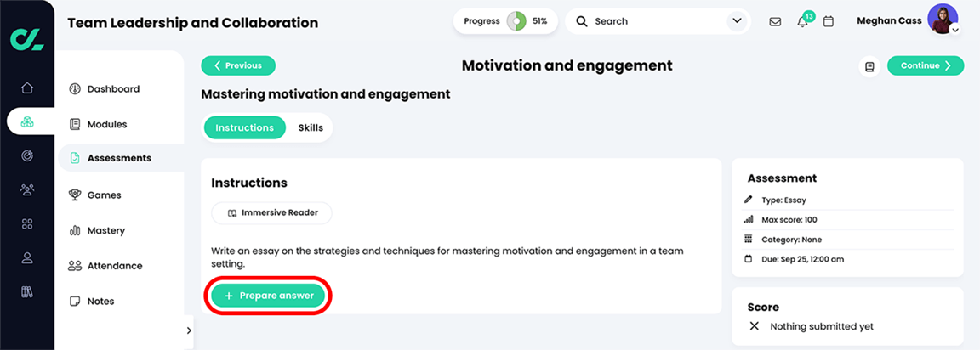Click the book icon beside Continue

coord(869,66)
